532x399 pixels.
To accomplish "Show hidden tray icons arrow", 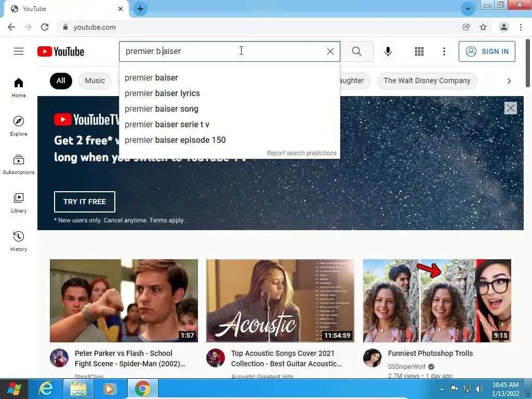I will (442, 389).
